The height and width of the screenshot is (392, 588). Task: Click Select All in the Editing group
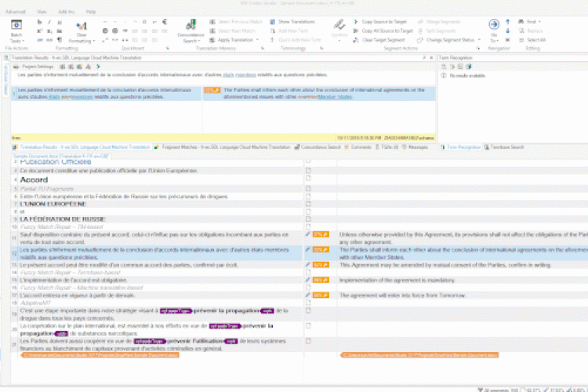point(532,40)
